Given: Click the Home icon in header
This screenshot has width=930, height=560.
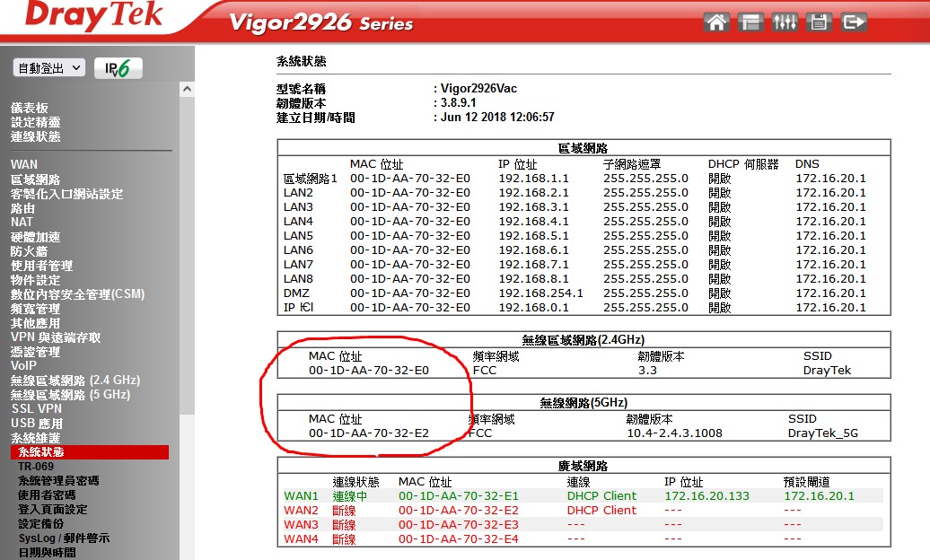Looking at the screenshot, I should tap(716, 22).
